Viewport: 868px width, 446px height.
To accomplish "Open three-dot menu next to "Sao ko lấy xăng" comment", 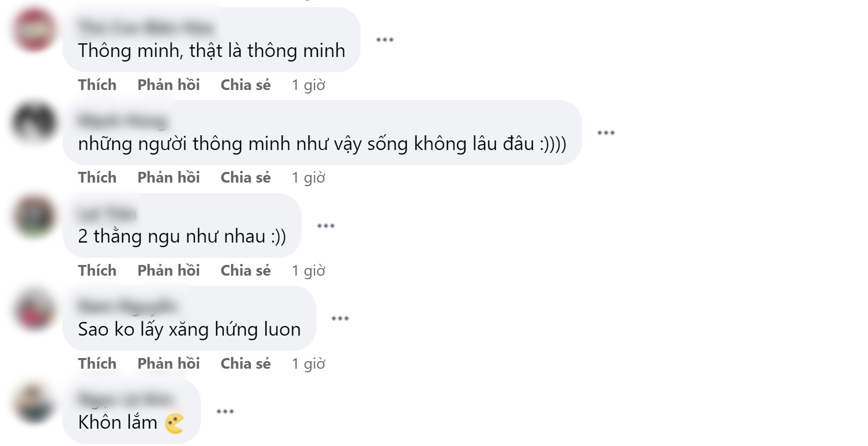I will tap(340, 318).
